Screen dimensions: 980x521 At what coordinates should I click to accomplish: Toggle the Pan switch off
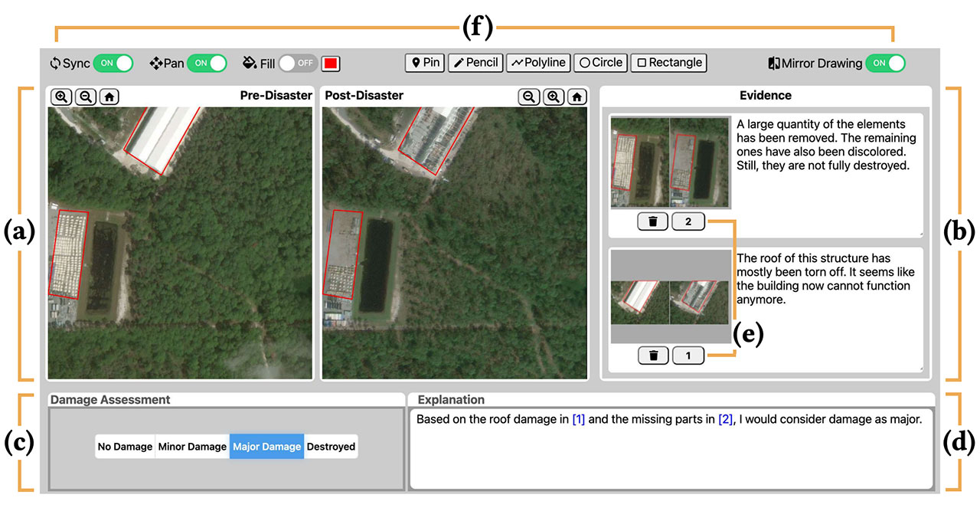click(207, 63)
